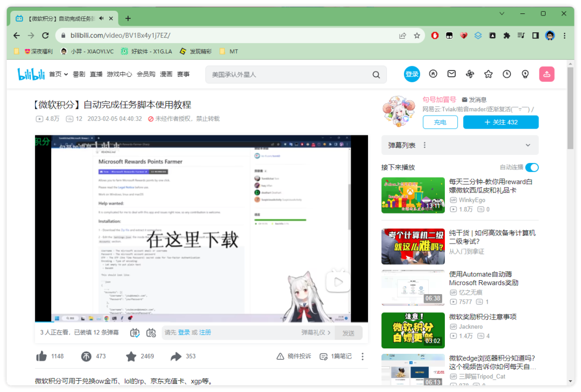Open the danmaku settings icon
This screenshot has width=581, height=392.
point(151,333)
